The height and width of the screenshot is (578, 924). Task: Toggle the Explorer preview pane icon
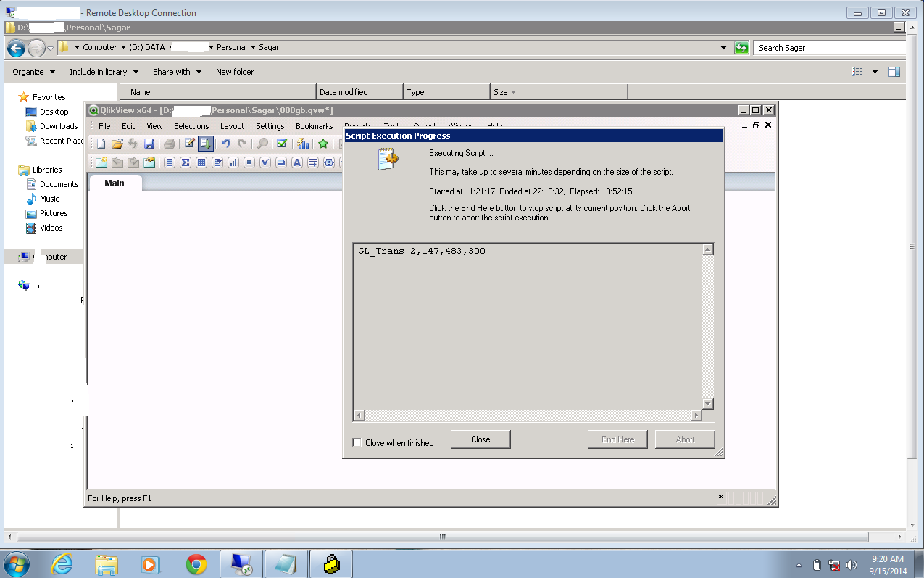pos(894,72)
